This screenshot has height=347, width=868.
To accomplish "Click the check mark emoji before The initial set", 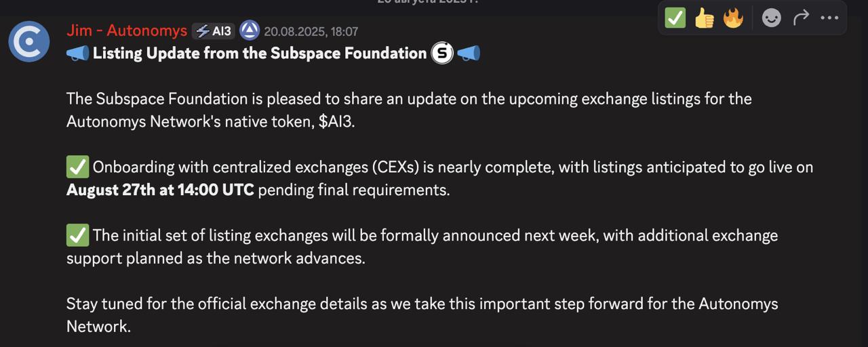I will 77,235.
